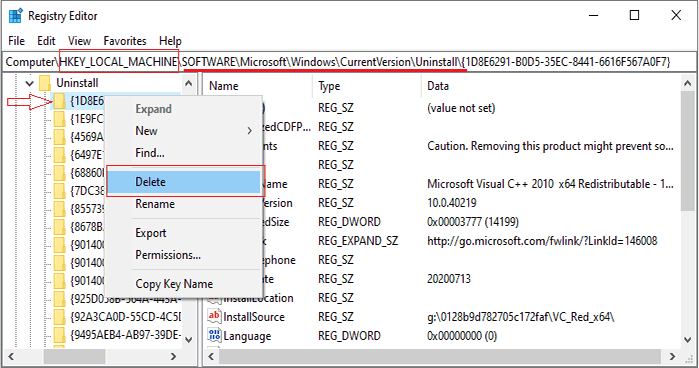This screenshot has width=699, height=368.
Task: Open the Edit menu
Action: (46, 41)
